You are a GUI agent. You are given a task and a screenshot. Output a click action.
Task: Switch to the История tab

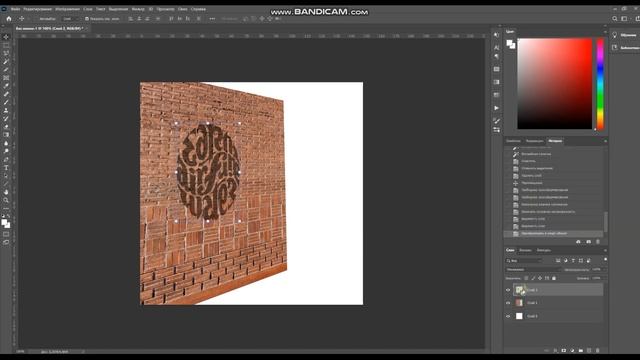pos(555,141)
